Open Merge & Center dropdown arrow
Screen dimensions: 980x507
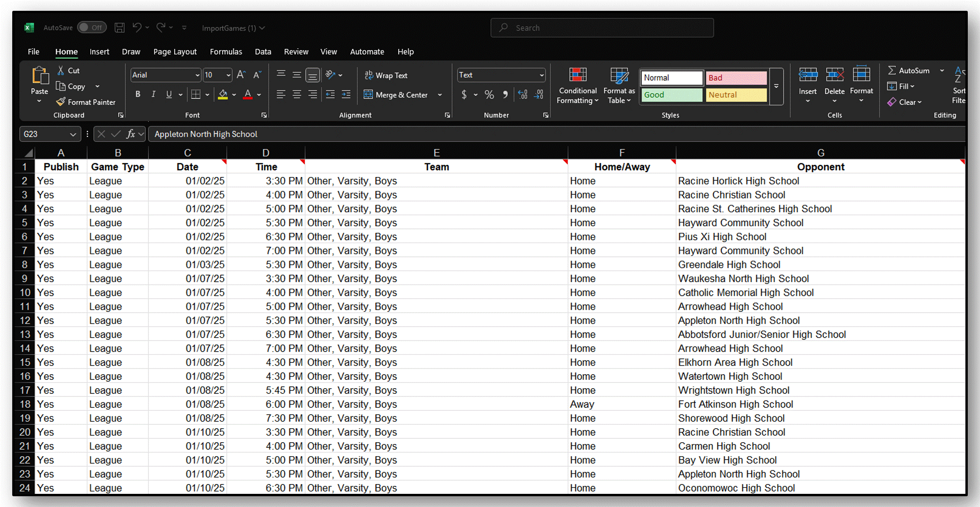pos(440,95)
